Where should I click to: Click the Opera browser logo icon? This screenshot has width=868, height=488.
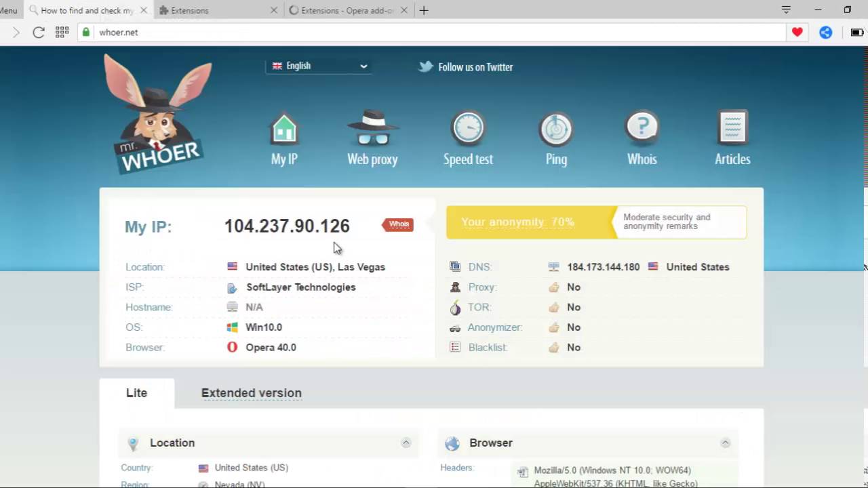click(x=233, y=347)
